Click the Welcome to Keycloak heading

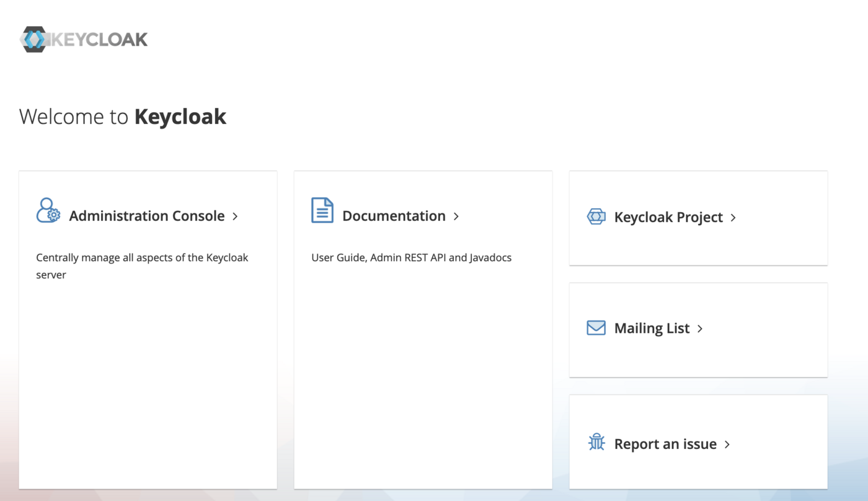tap(123, 116)
